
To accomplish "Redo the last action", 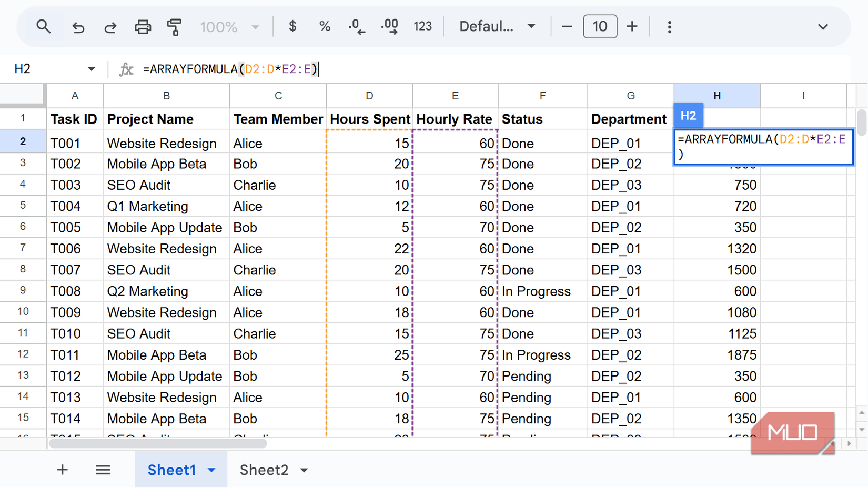I will (x=110, y=26).
